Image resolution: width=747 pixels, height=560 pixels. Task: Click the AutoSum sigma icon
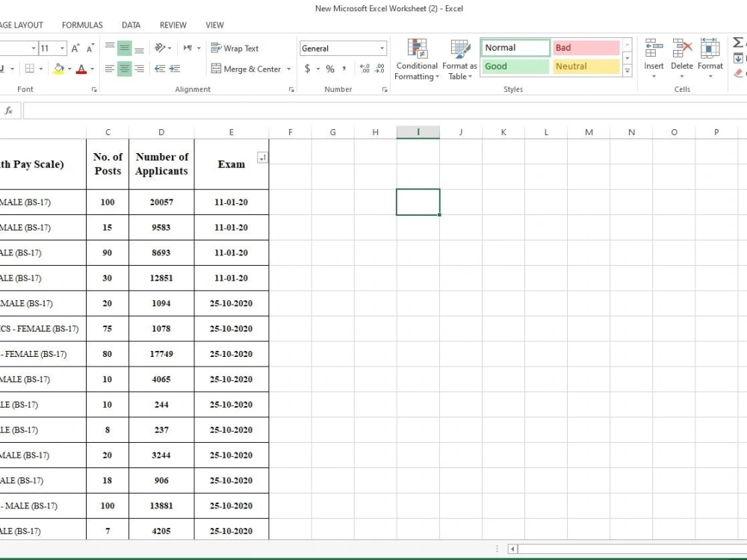tap(738, 43)
